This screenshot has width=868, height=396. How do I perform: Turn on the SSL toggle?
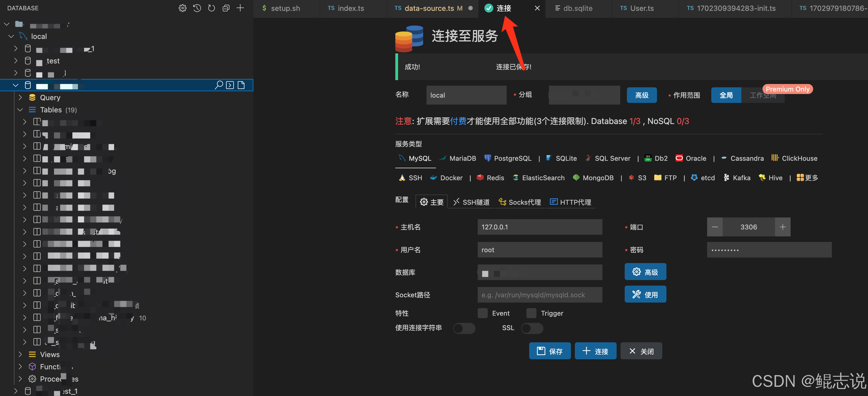532,328
